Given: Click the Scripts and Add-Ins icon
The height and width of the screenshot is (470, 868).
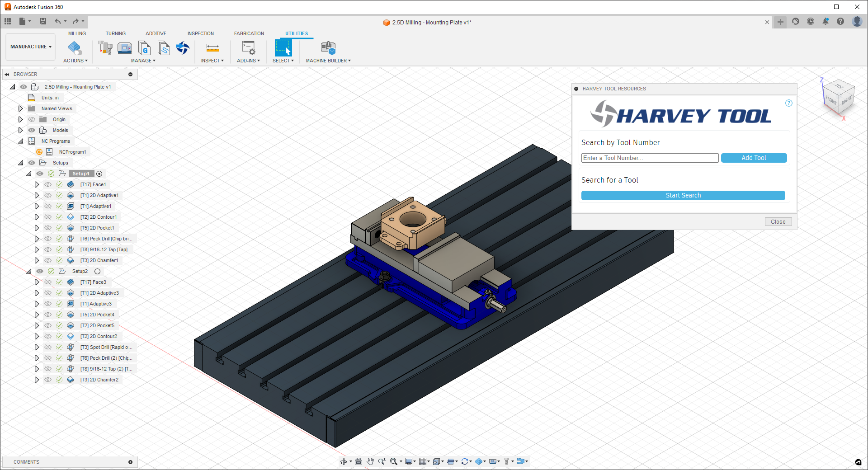Looking at the screenshot, I should (x=248, y=48).
